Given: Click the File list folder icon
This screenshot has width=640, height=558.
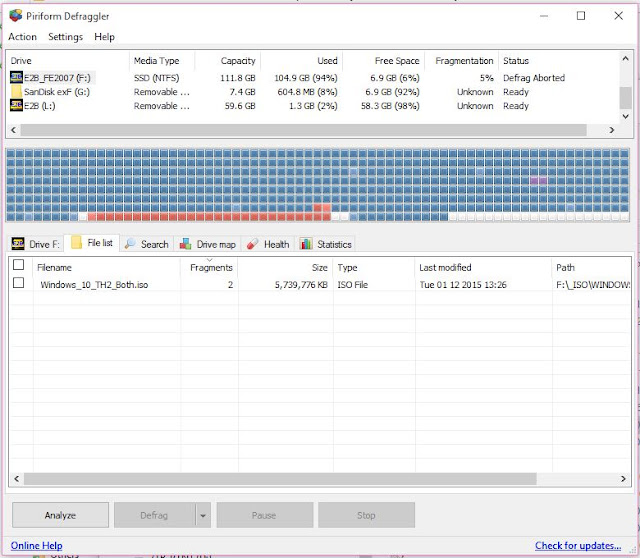Looking at the screenshot, I should coord(76,242).
